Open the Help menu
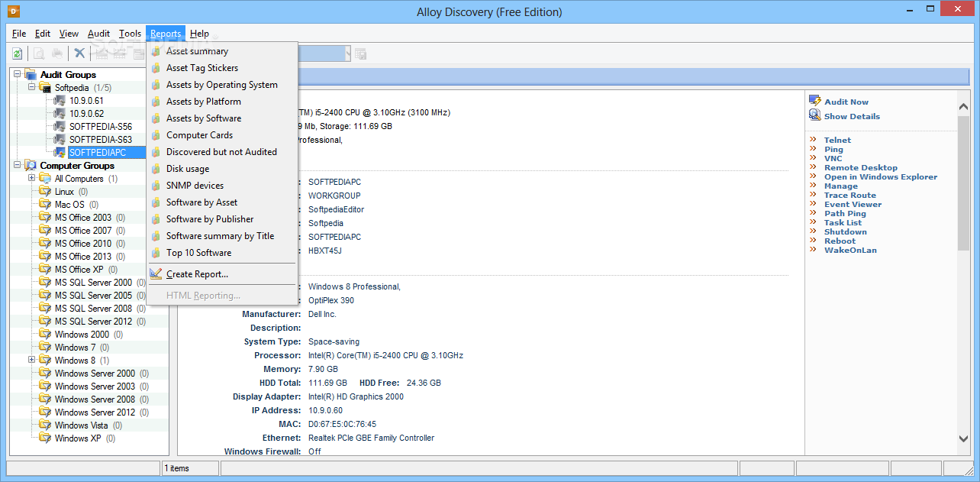This screenshot has height=482, width=980. 199,34
